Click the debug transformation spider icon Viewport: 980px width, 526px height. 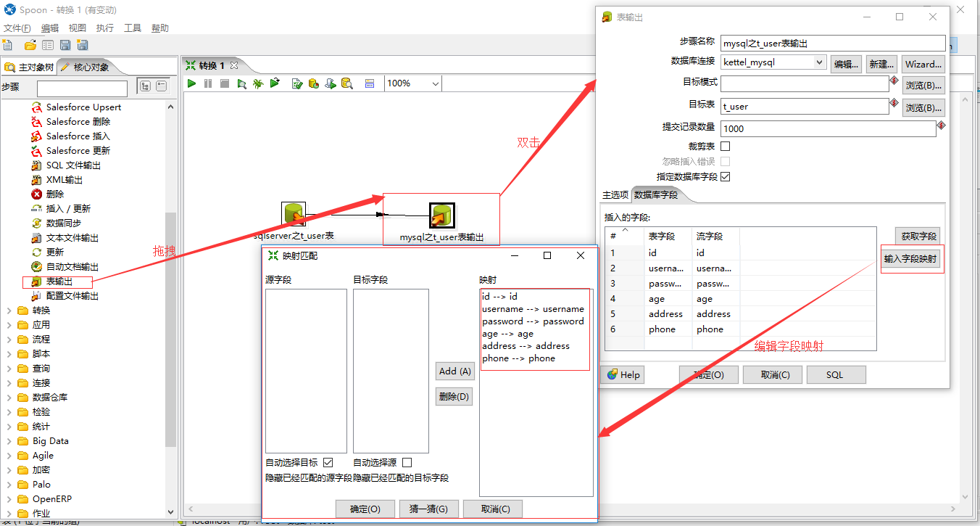click(x=258, y=83)
